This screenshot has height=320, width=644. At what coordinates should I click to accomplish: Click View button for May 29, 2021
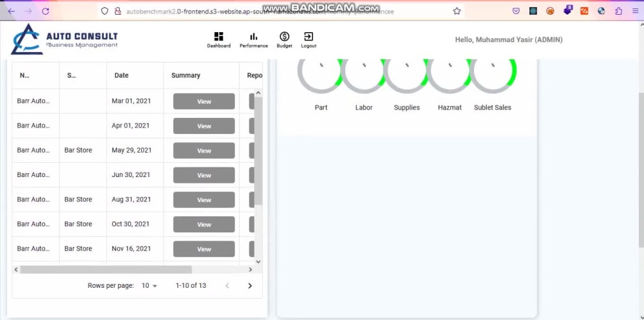click(204, 151)
